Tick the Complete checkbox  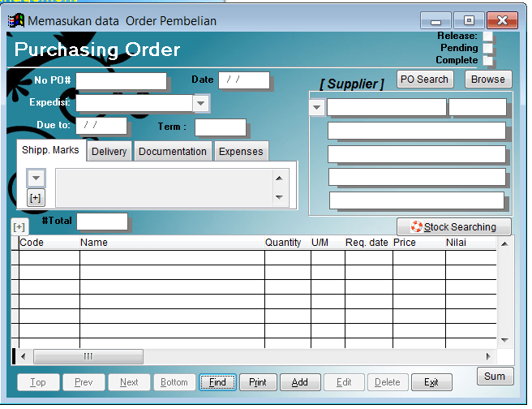[488, 60]
